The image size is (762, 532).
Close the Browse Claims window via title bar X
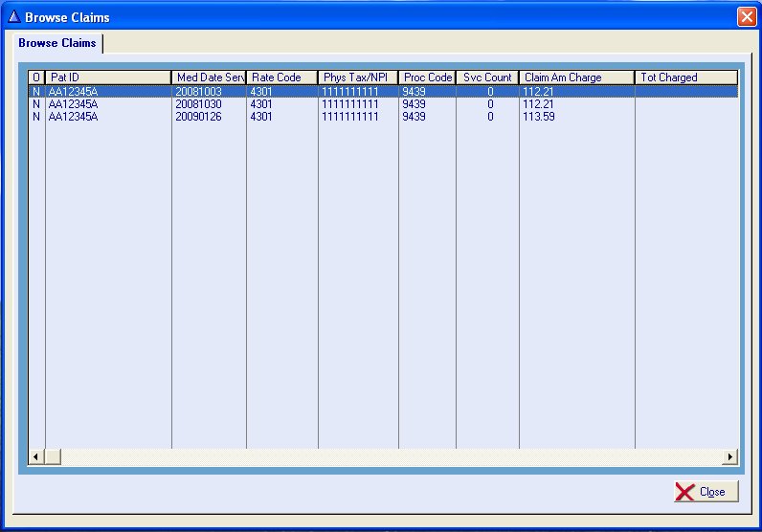point(747,17)
